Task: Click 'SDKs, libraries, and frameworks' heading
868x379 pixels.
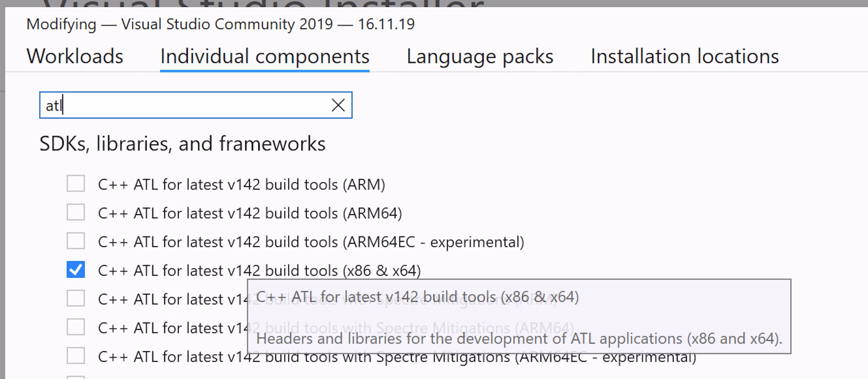Action: point(182,144)
